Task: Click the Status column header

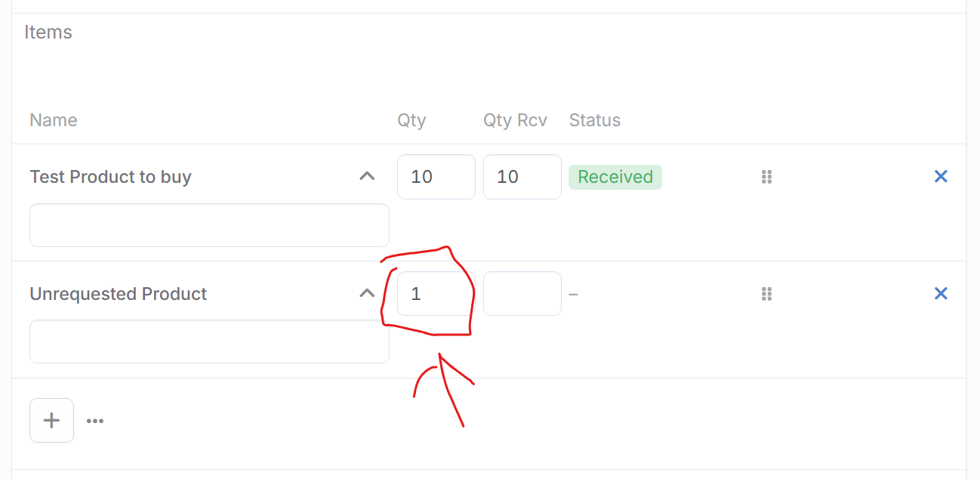Action: (595, 120)
